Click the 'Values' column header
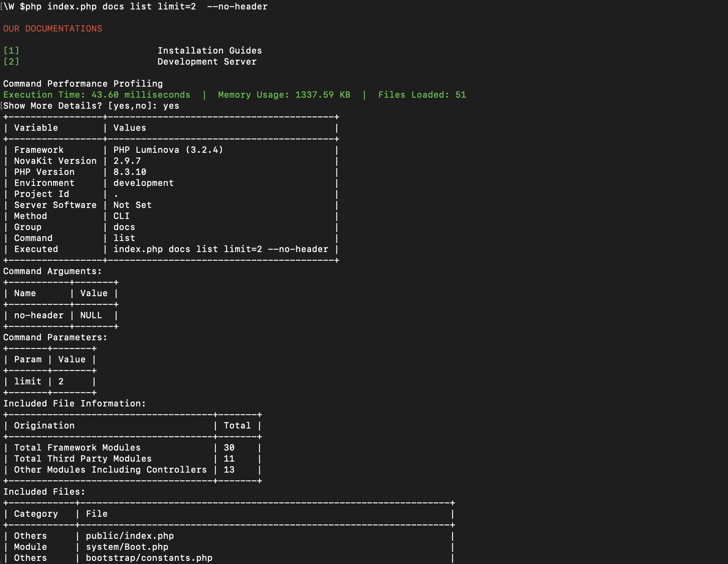Image resolution: width=728 pixels, height=564 pixels. (130, 128)
